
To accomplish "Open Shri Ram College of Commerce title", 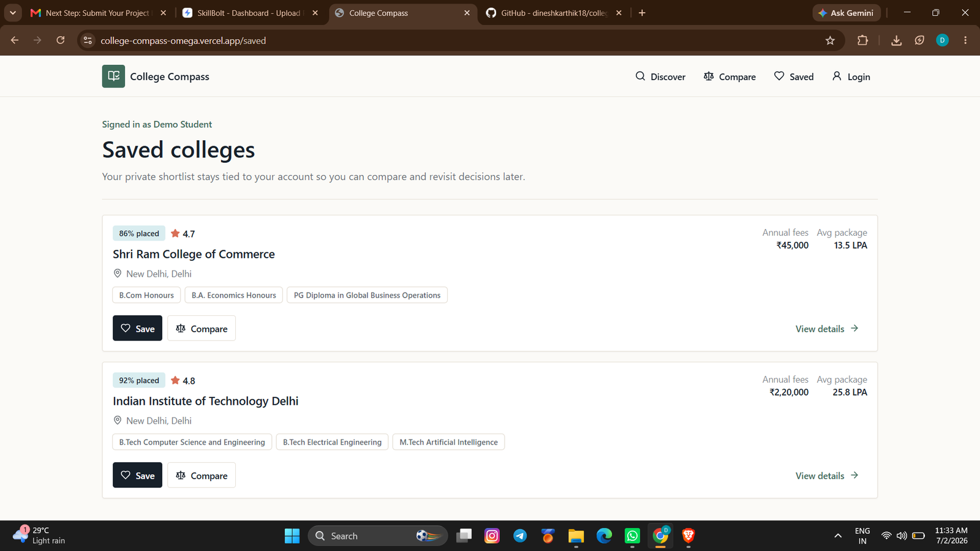I will [194, 254].
